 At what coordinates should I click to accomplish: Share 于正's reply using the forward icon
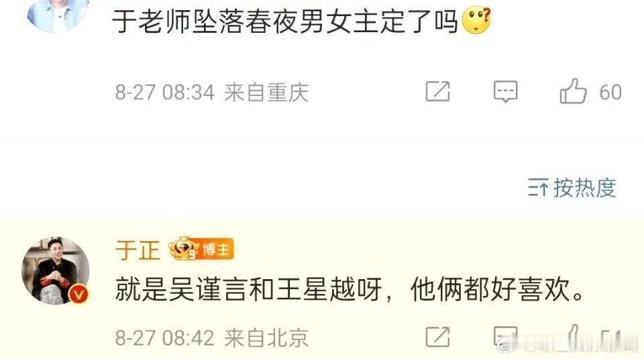(438, 338)
